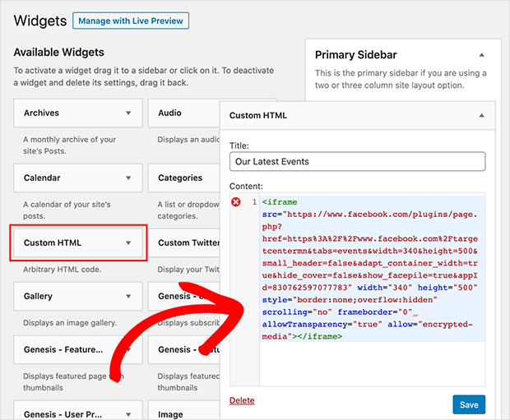Click 'Arbitrary HTML code.' description text
Screen dimensions: 510x420
point(63,270)
